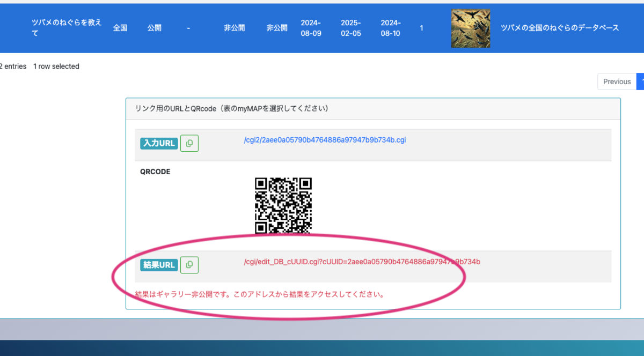Click the QR code image
644x356 pixels.
283,206
